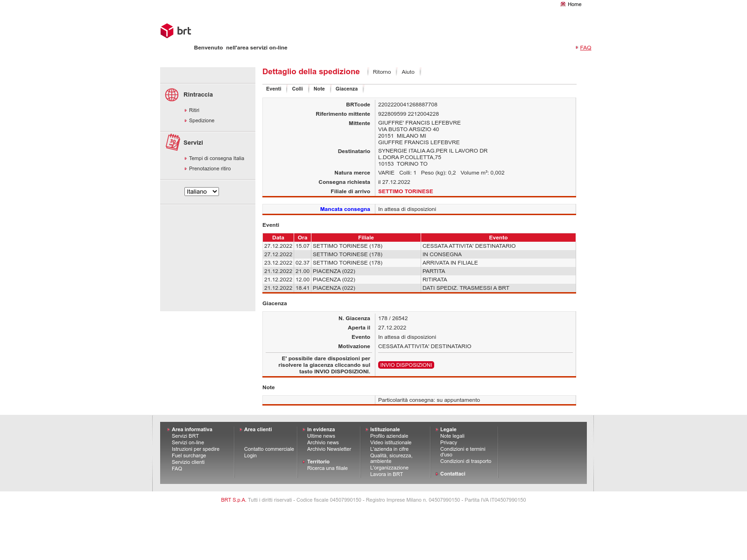Click the PARTITA event row

pyautogui.click(x=419, y=271)
